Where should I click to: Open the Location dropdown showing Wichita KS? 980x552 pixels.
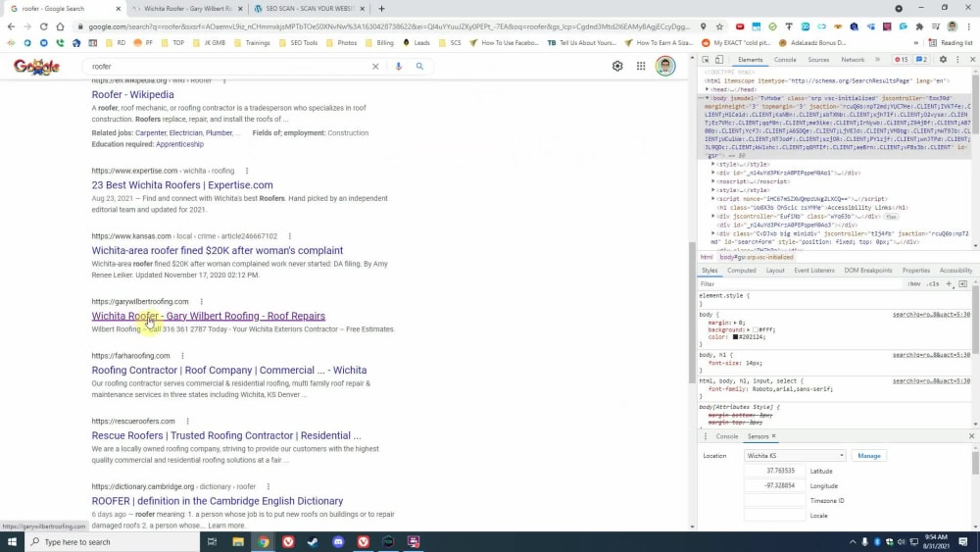(795, 456)
